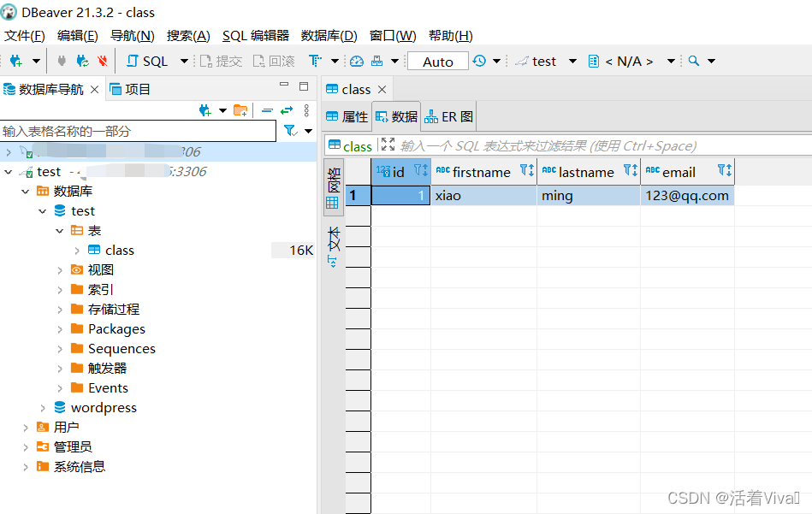The image size is (812, 514).
Task: Click the Auto commit mode field
Action: [438, 61]
